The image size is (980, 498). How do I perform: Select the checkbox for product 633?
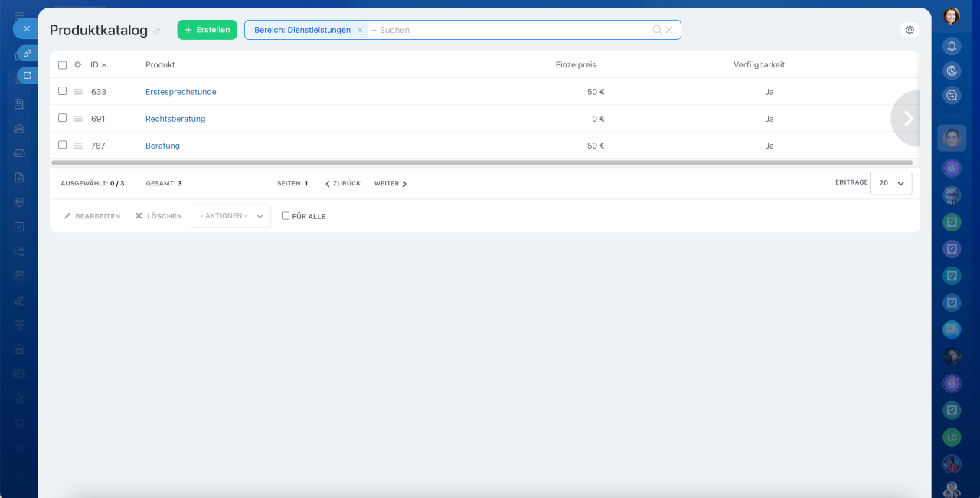click(63, 91)
